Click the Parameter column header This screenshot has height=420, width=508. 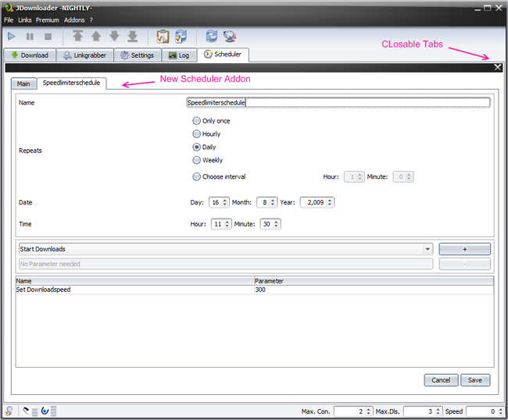[x=374, y=281]
